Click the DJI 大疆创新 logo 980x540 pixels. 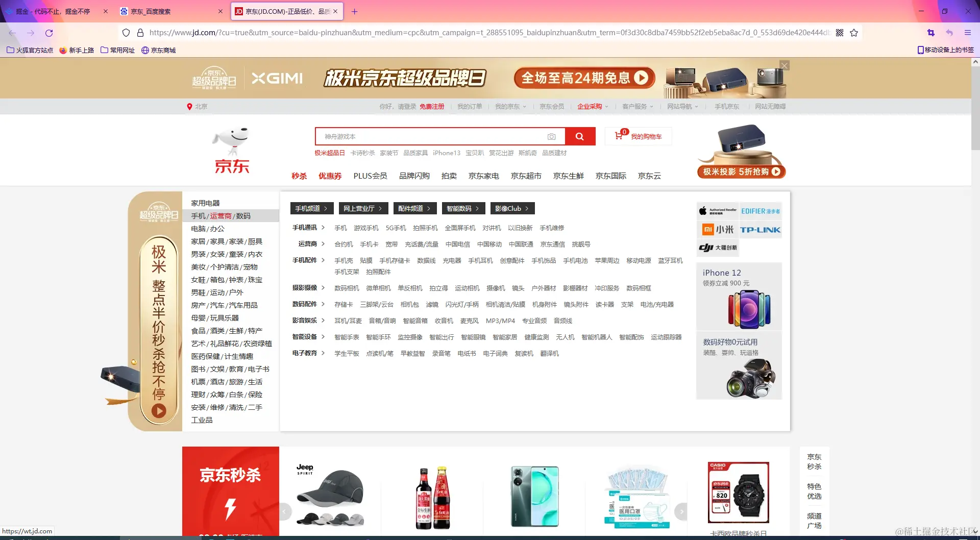[718, 248]
